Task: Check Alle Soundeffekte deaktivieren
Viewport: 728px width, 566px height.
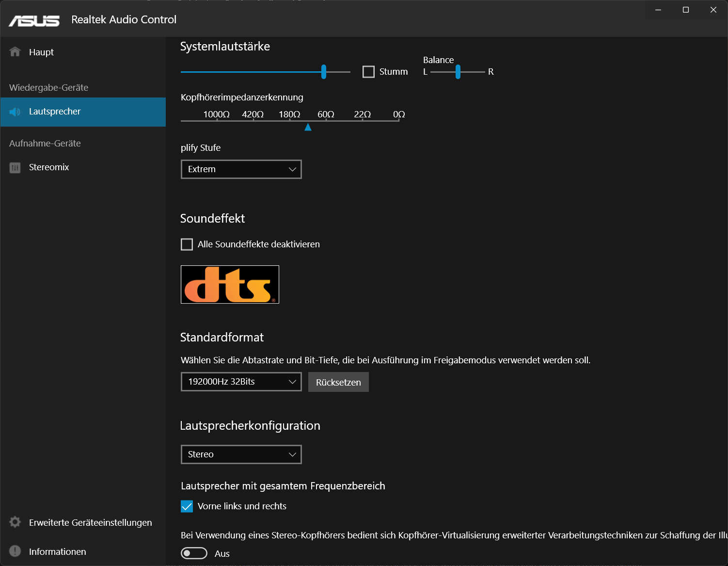Action: click(187, 244)
